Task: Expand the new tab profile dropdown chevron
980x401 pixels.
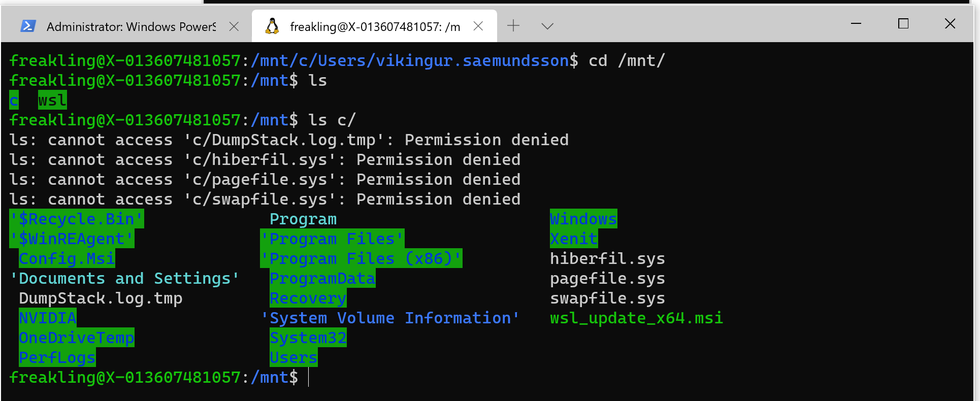Action: pos(547,26)
